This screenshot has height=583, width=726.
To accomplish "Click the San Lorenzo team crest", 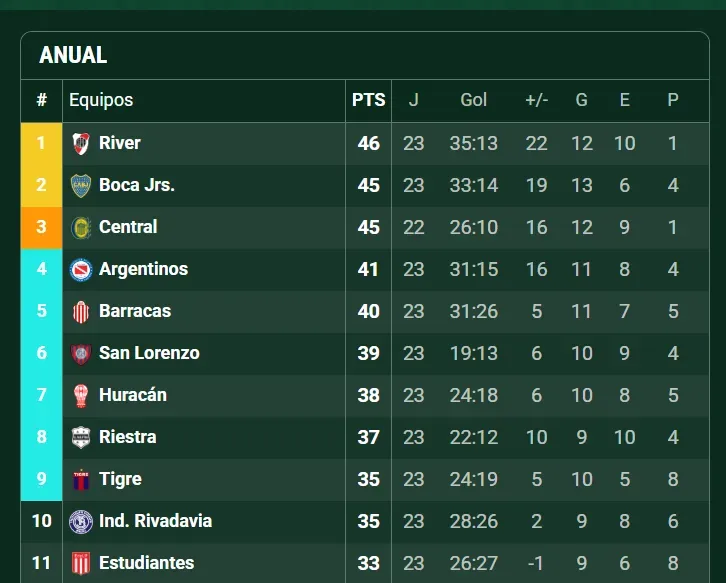I will 81,353.
